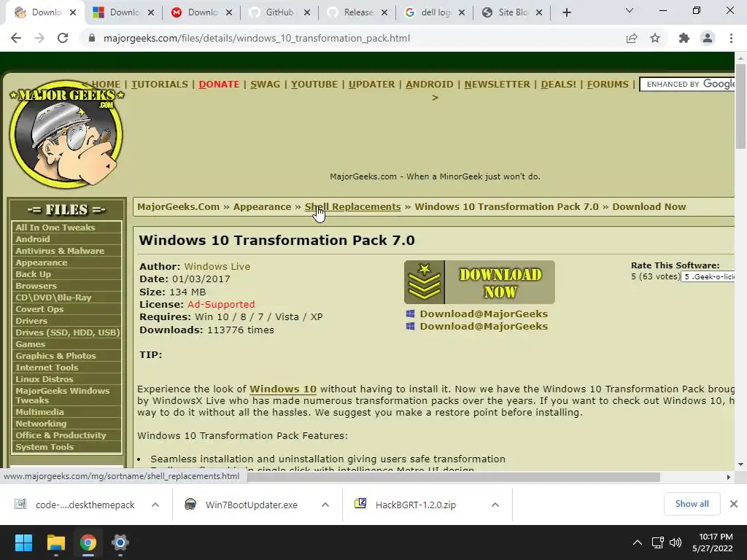
Task: Click the address bar URL
Action: coord(256,38)
